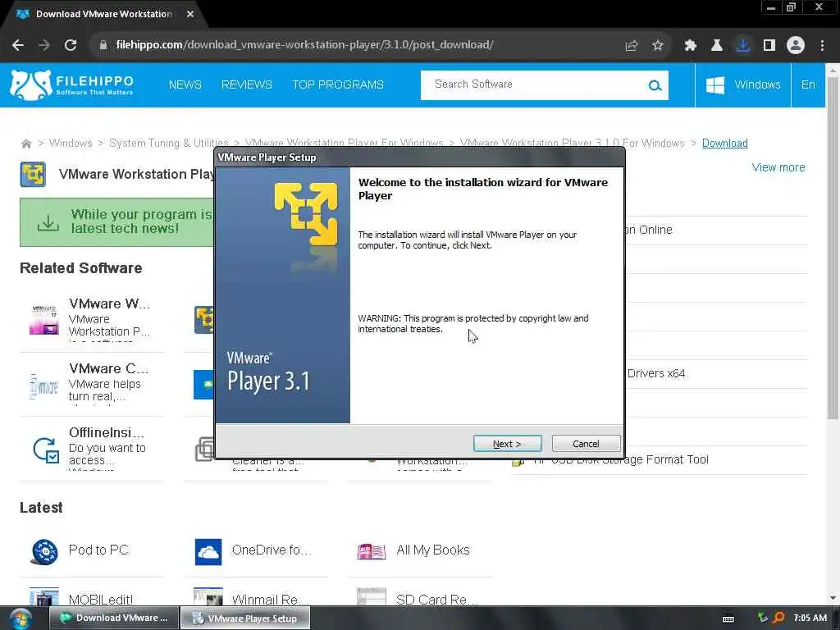
Task: Open the REVIEWS menu item
Action: click(246, 84)
